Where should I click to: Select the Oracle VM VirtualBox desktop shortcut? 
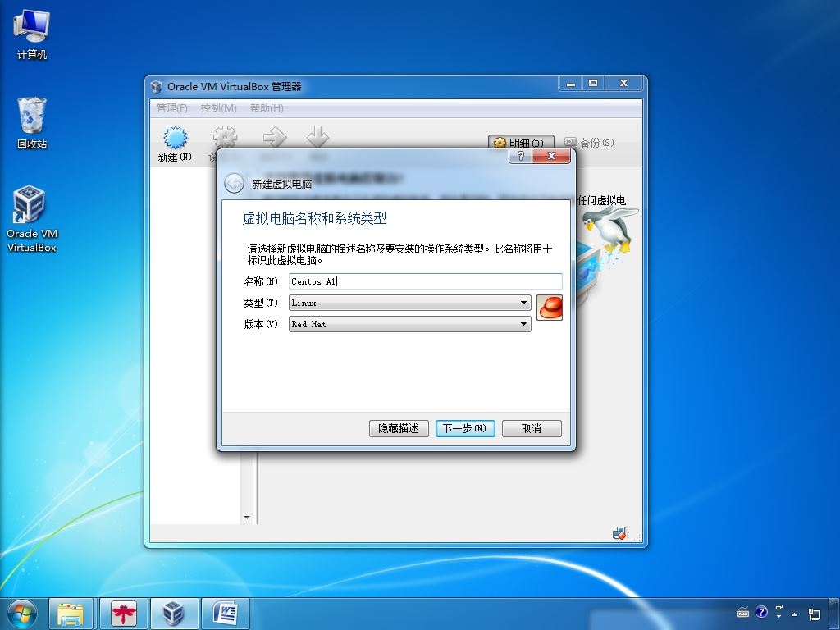coord(32,218)
